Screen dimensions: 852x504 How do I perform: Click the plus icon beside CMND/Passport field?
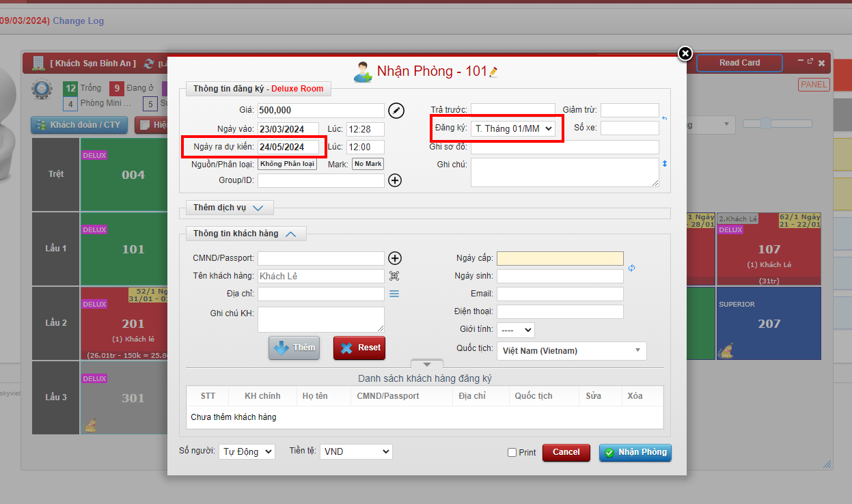coord(395,258)
